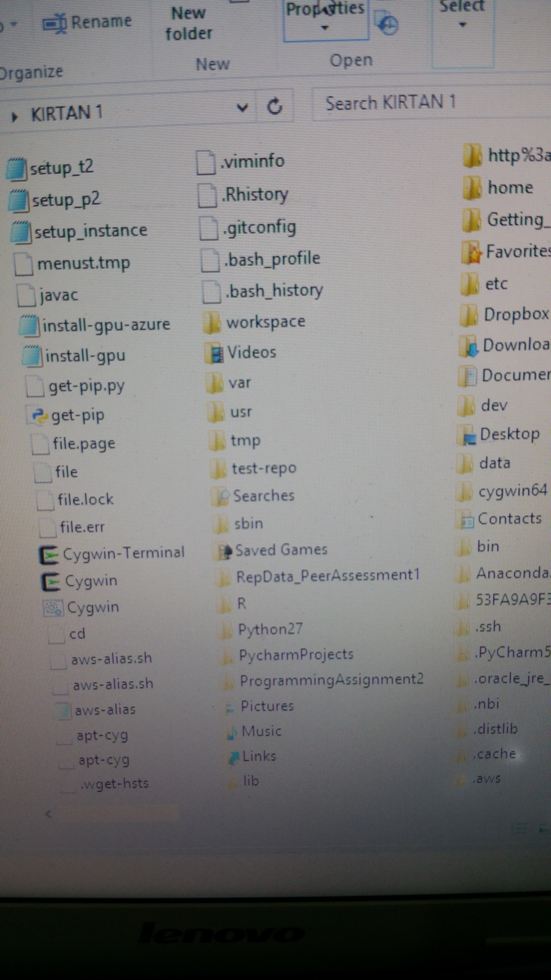
Task: Select the get-pip Python file icon
Action: (39, 415)
